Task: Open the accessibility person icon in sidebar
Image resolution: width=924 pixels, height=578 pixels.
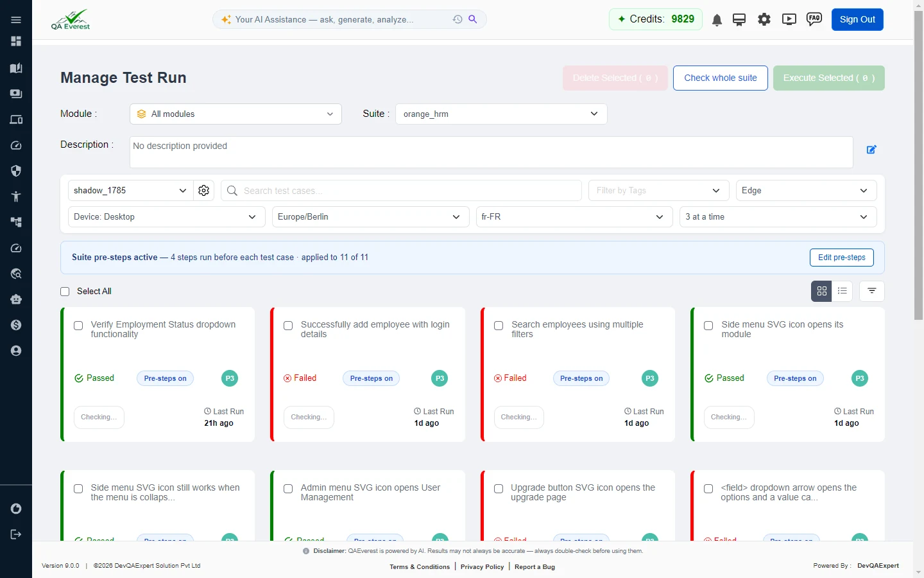Action: 16,197
